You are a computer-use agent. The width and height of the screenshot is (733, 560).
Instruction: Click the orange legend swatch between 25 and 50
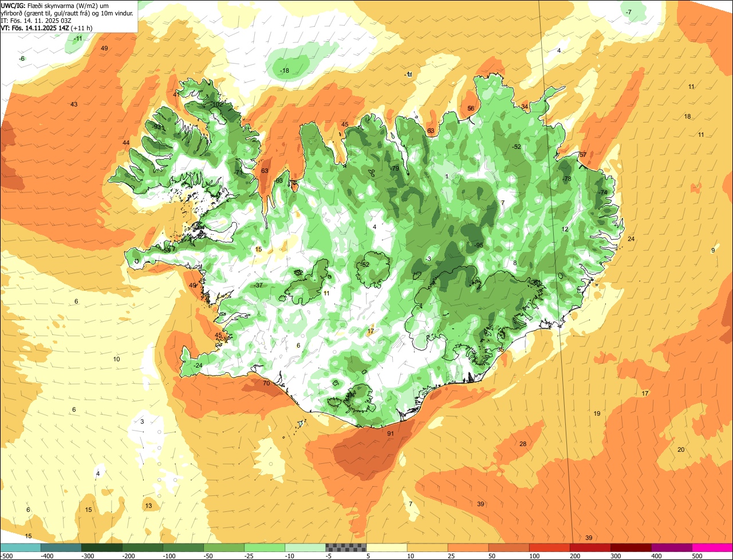tap(467, 547)
